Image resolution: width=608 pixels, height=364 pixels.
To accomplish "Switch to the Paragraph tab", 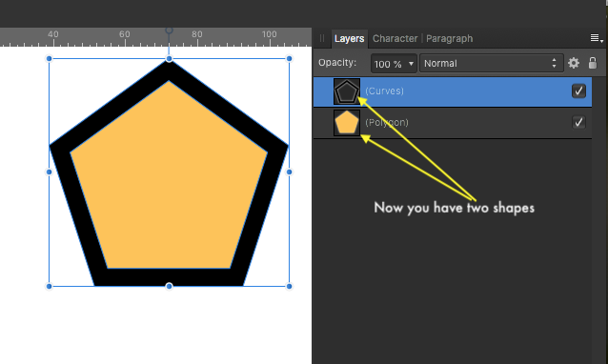I will pyautogui.click(x=449, y=38).
